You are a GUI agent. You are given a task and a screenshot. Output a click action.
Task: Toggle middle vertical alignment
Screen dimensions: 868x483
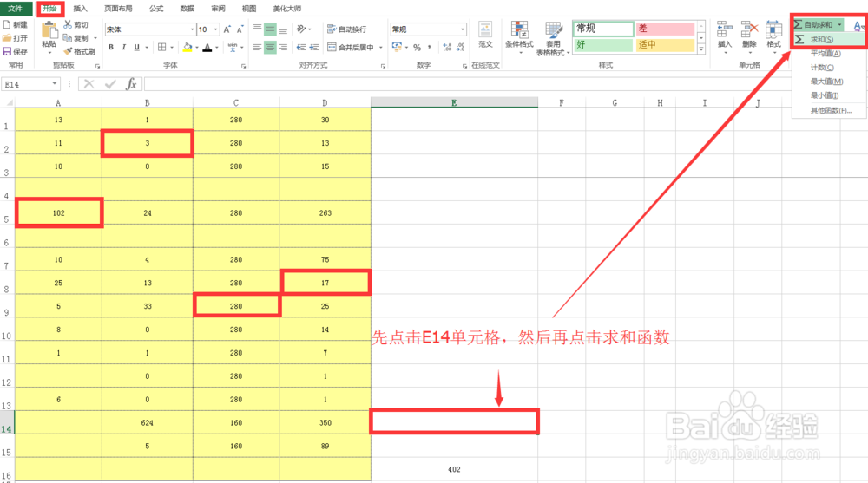[x=270, y=29]
